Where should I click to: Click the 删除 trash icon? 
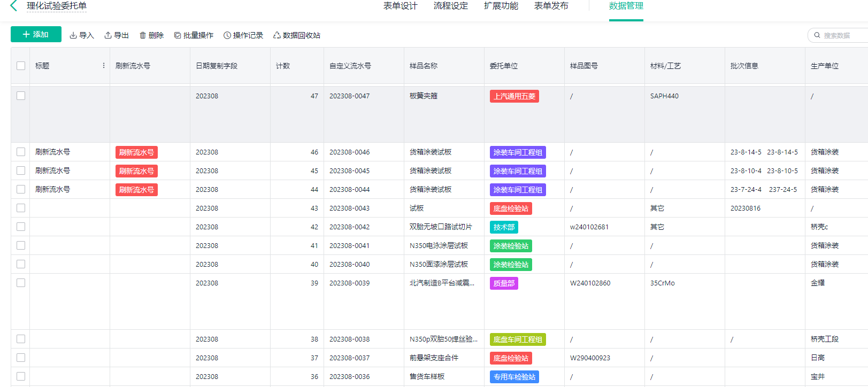click(143, 35)
